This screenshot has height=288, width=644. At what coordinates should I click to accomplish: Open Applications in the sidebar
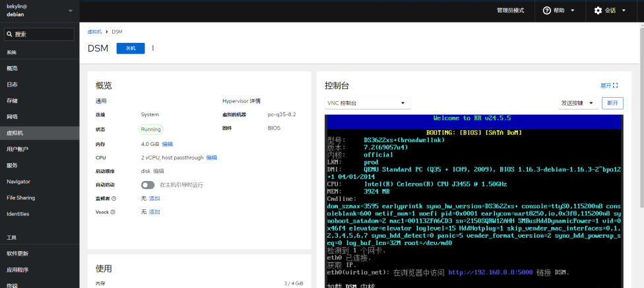pyautogui.click(x=40, y=270)
